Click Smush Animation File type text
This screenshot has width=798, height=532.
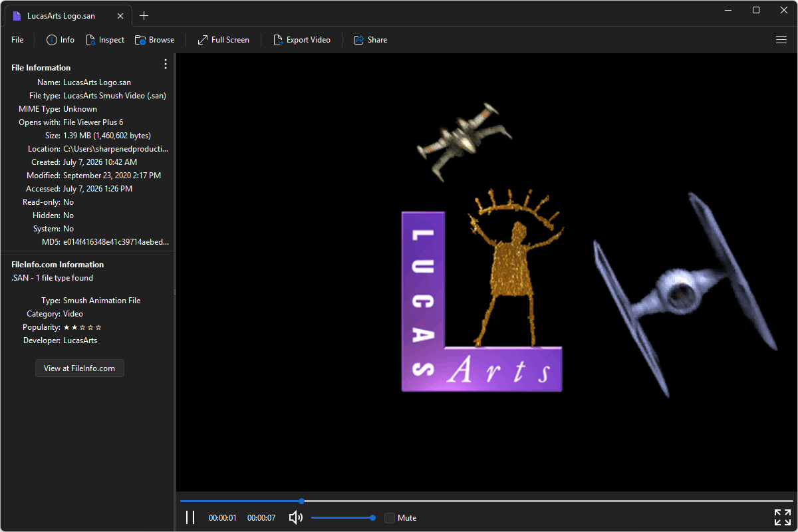[x=102, y=301]
